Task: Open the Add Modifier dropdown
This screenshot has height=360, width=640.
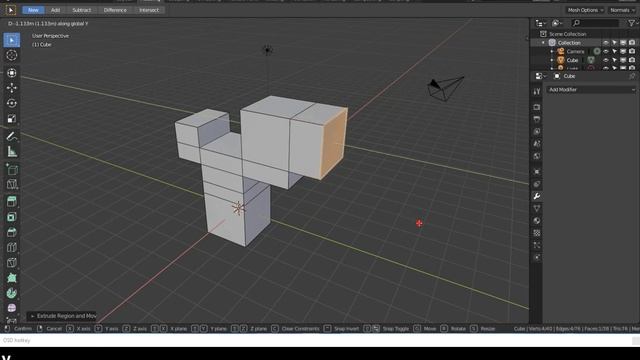Action: click(x=591, y=90)
